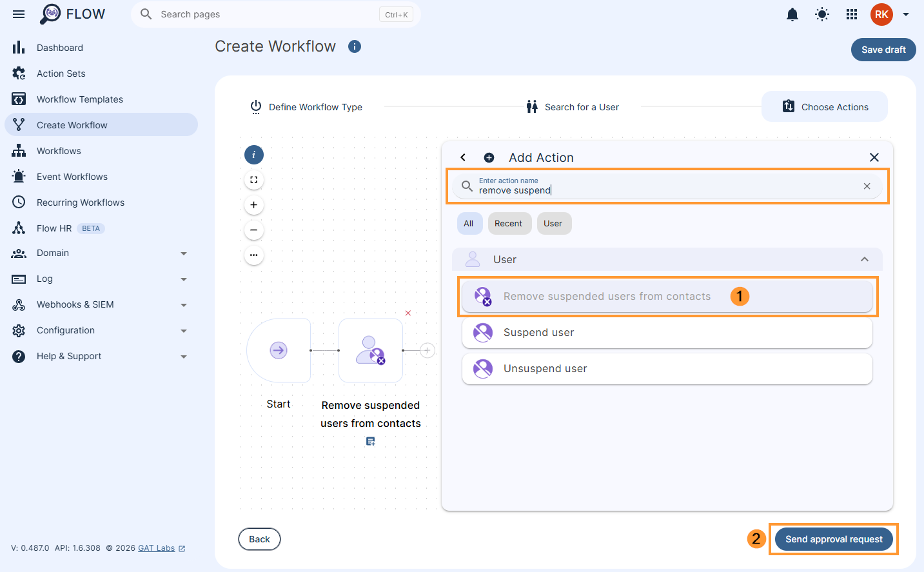Click Send approval request

coord(834,539)
